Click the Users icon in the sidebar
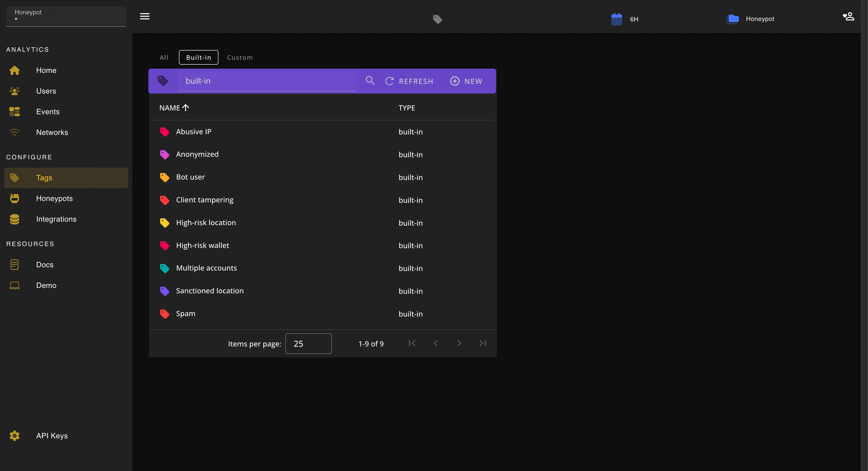 tap(15, 91)
